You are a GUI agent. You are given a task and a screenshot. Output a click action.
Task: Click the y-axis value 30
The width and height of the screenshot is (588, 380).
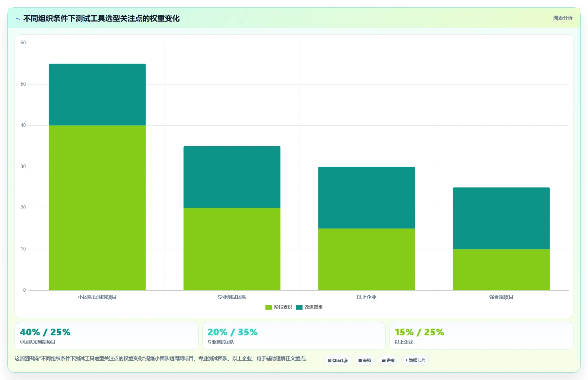click(x=23, y=167)
